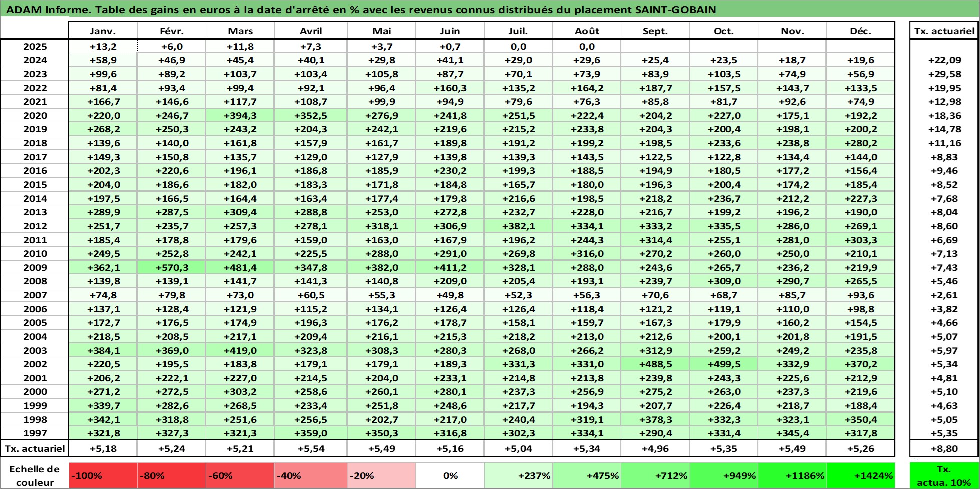
Task: Click the Echelle de couleur label
Action: pos(35,476)
